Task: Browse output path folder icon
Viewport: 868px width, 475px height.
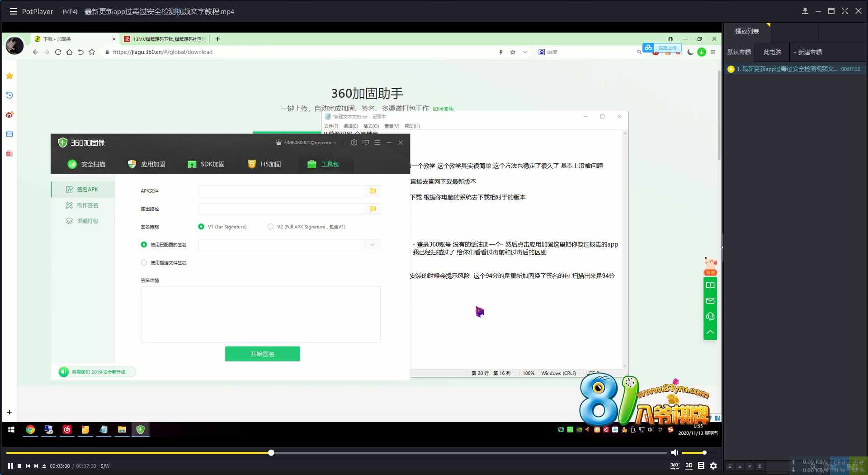Action: (x=373, y=209)
